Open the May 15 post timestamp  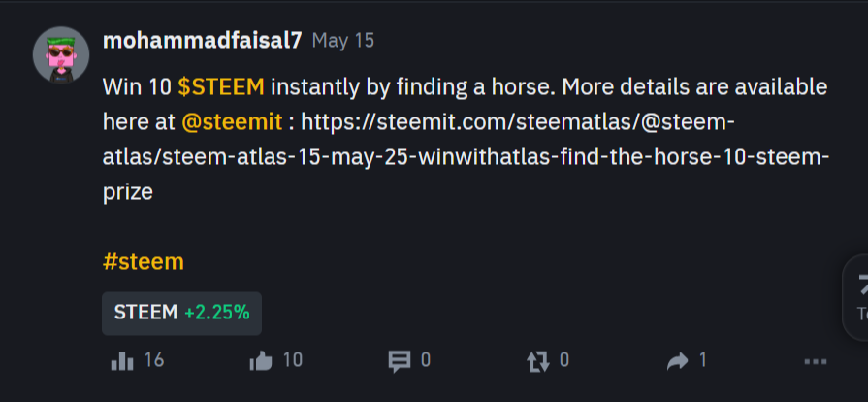click(343, 41)
